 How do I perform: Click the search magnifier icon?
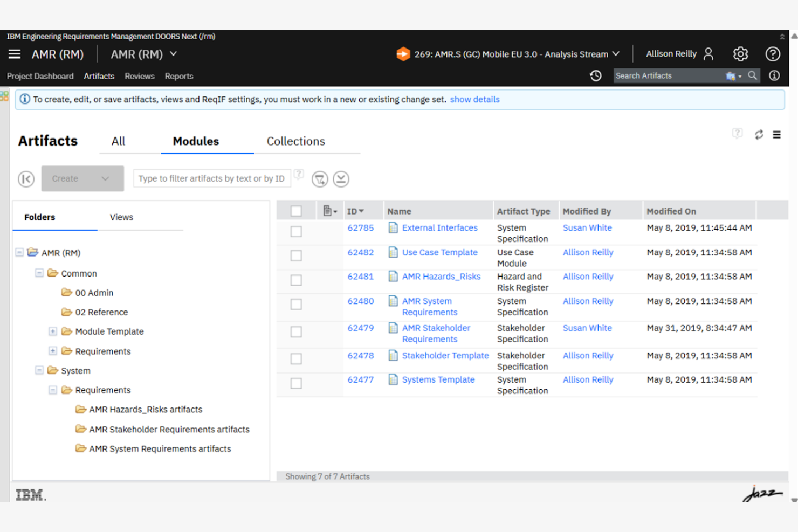pos(752,75)
